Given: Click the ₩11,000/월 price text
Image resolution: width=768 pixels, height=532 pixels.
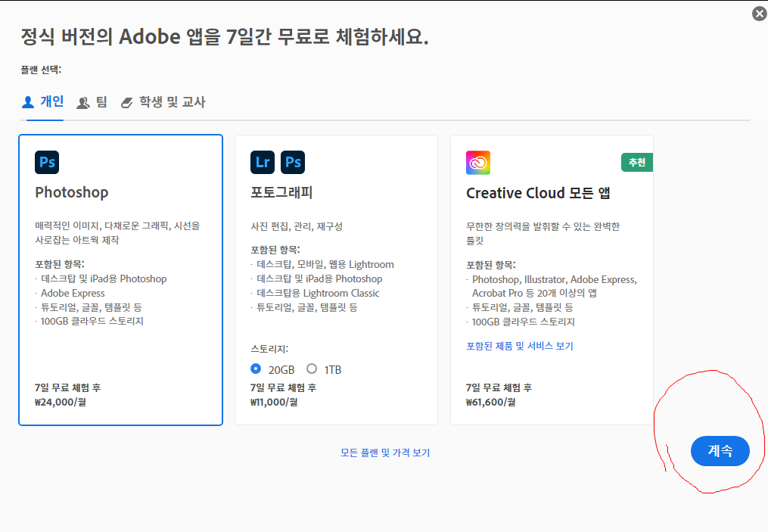Looking at the screenshot, I should pyautogui.click(x=274, y=402).
